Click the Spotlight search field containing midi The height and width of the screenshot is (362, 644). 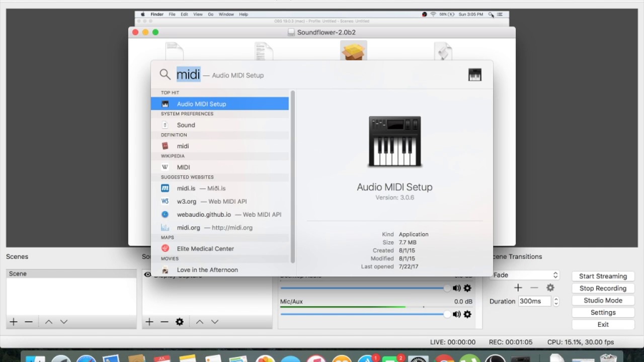[x=317, y=75]
